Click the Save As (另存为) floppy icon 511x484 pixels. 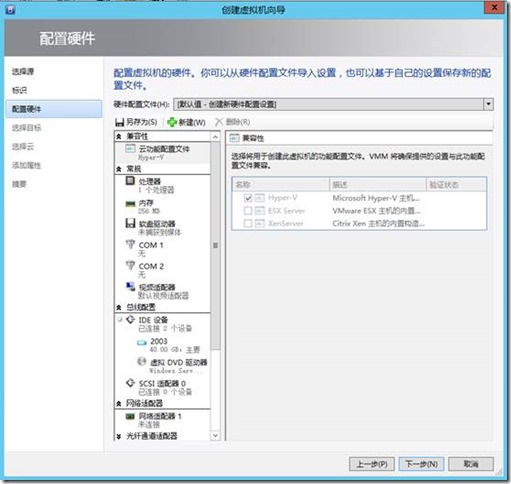click(119, 122)
